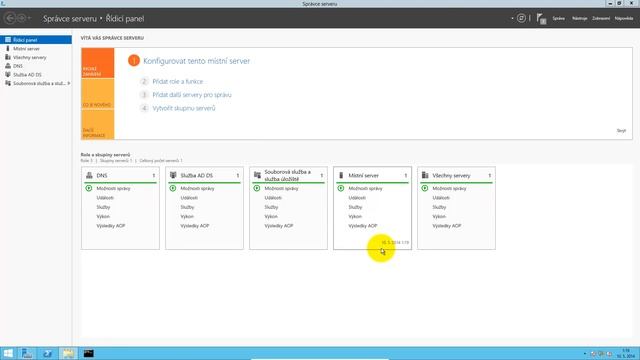Screen dimensions: 640x360
Task: Launch PowerShell from the taskbar
Action: tap(47, 353)
